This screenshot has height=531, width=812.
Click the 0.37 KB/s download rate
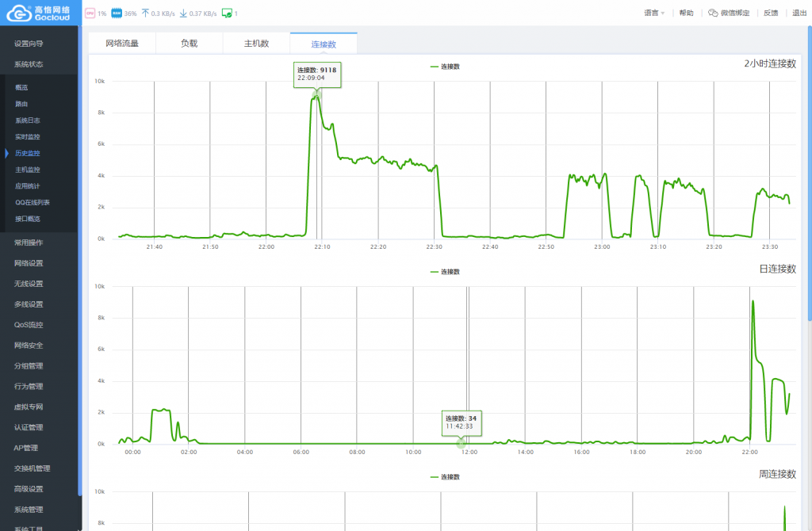203,14
